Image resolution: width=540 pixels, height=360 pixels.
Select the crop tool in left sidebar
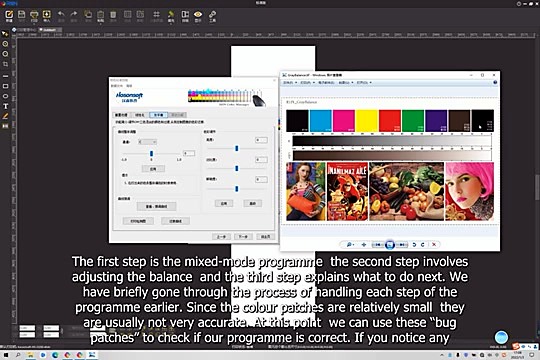(5, 64)
